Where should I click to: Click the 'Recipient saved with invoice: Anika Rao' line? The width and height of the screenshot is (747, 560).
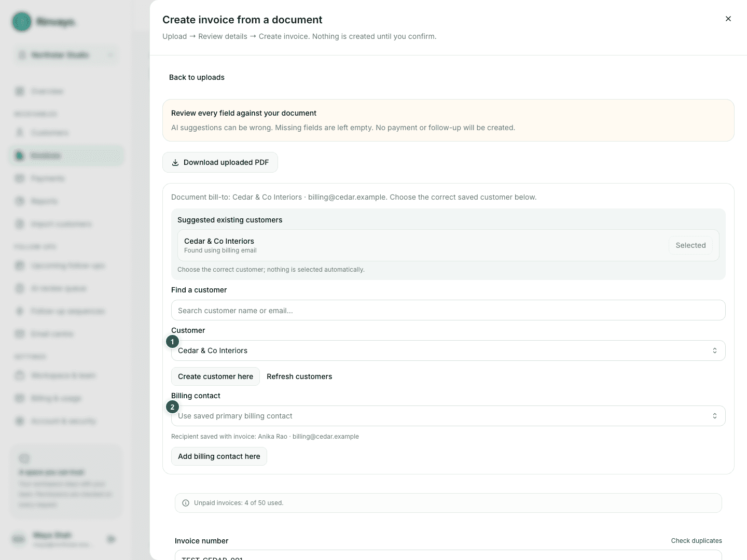coord(265,437)
